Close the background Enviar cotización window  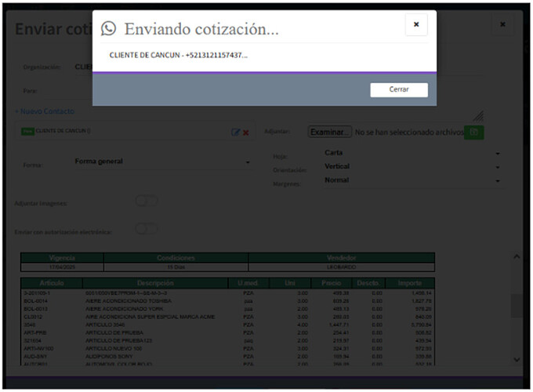tap(502, 25)
